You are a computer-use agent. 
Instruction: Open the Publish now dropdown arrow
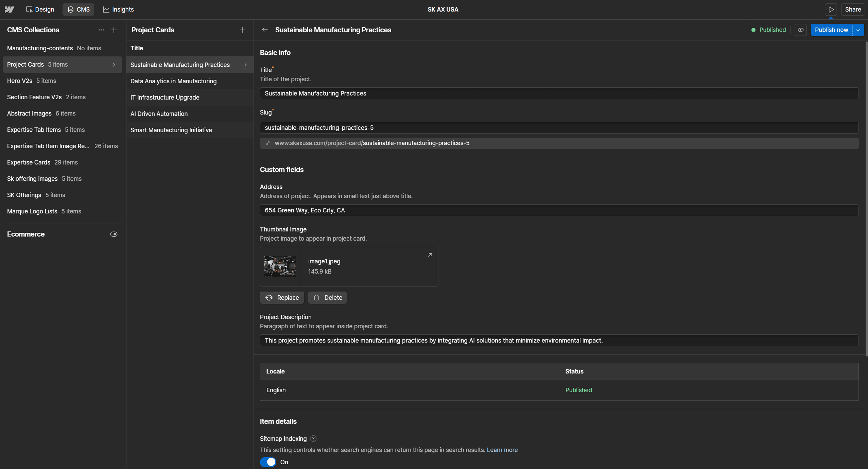click(x=858, y=30)
